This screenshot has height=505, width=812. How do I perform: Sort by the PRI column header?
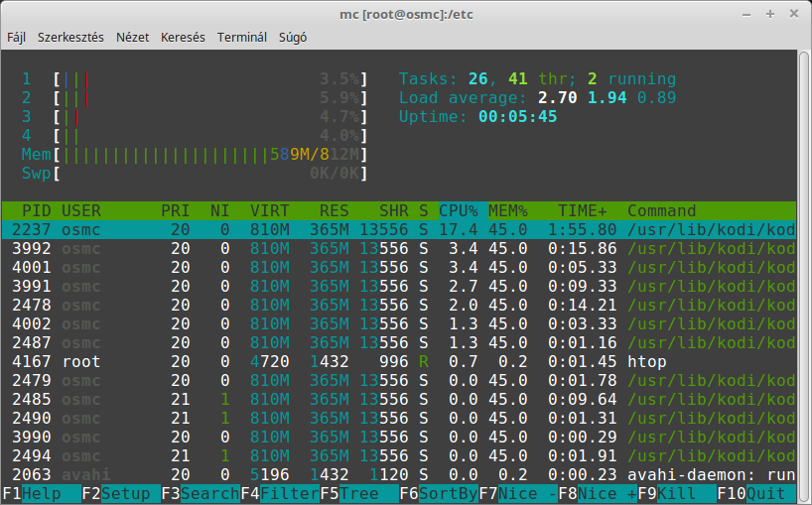click(175, 211)
